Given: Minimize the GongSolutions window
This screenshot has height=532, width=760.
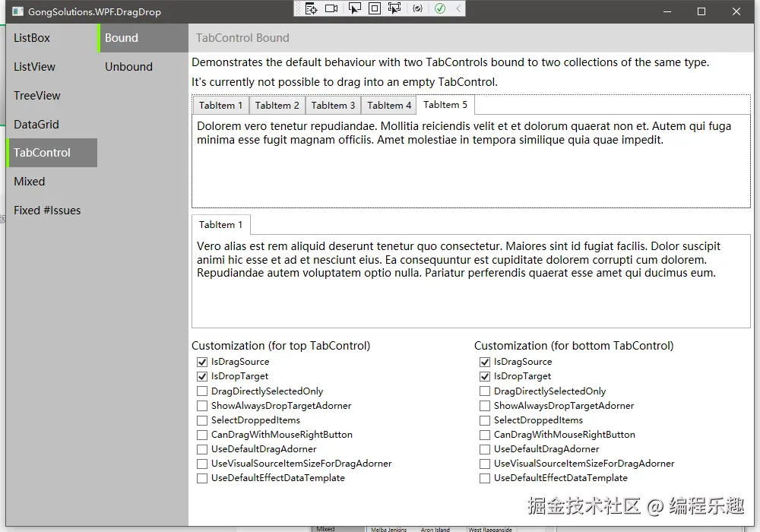Looking at the screenshot, I should 667,11.
